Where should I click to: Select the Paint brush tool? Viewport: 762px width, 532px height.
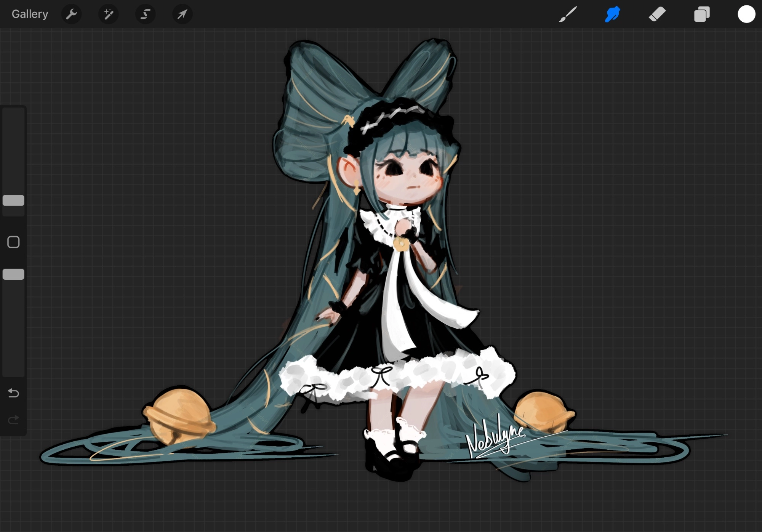[568, 14]
